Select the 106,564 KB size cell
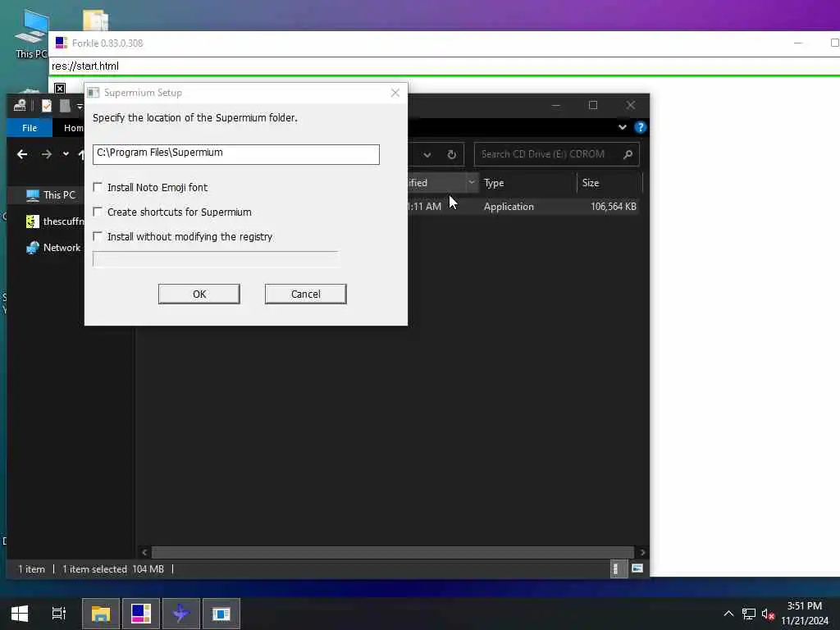 tap(613, 206)
